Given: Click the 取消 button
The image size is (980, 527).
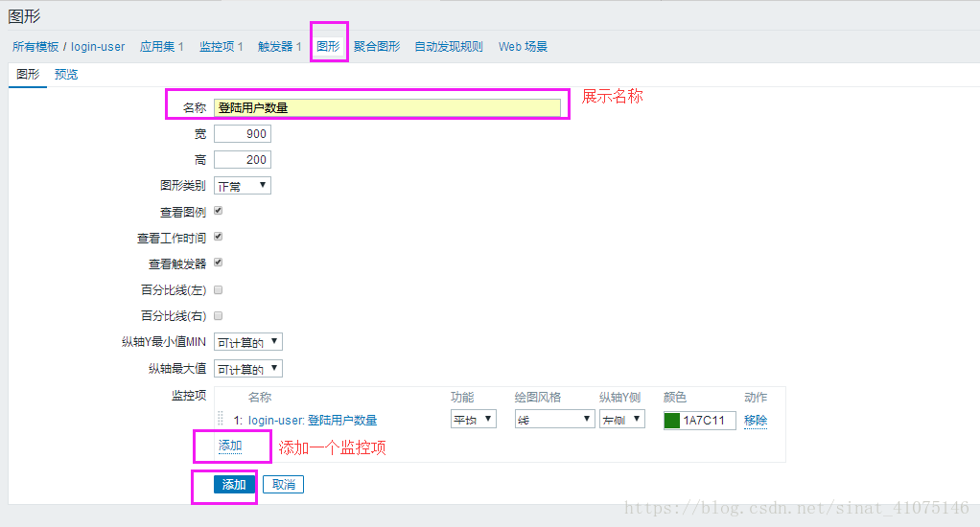Looking at the screenshot, I should point(283,485).
